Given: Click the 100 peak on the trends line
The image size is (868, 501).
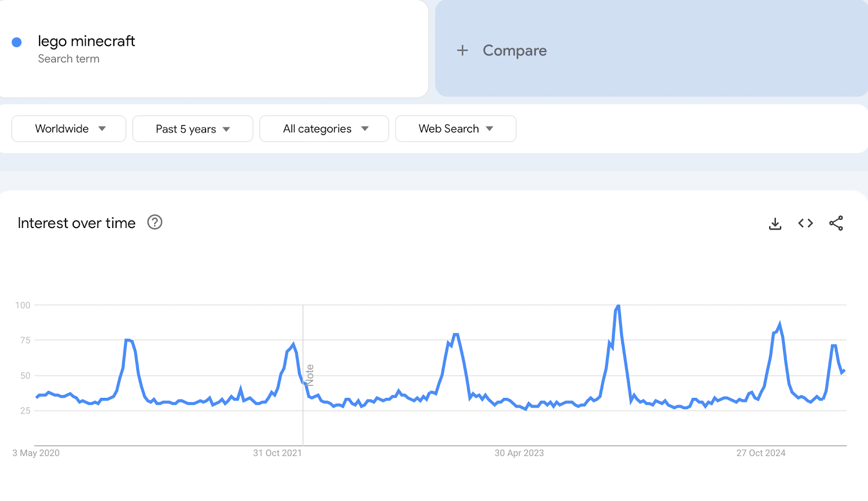Looking at the screenshot, I should 618,306.
